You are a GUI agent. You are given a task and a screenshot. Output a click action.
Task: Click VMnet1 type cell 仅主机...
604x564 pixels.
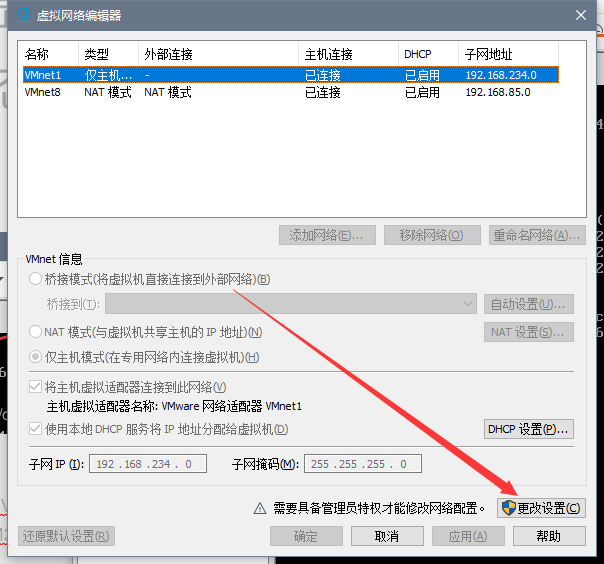point(108,75)
